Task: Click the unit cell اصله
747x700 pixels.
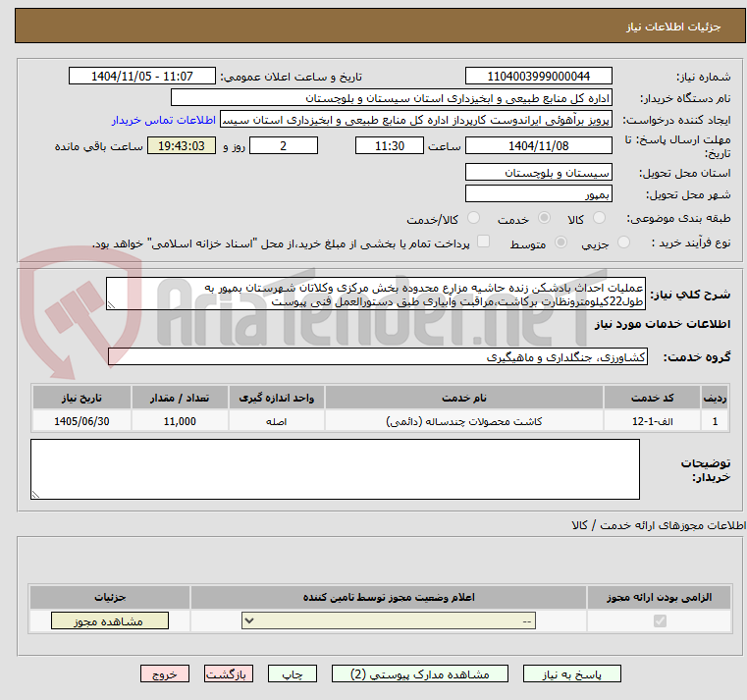Action: coord(276,422)
